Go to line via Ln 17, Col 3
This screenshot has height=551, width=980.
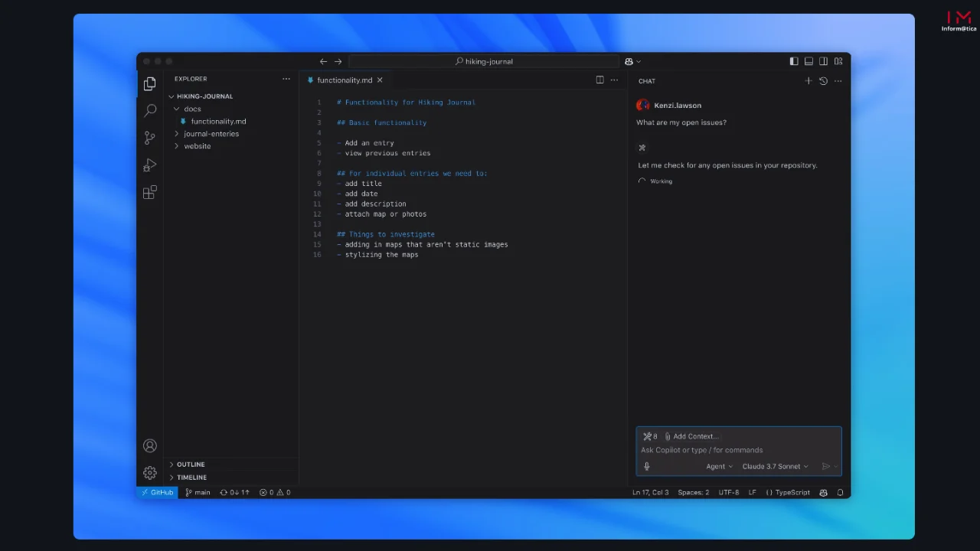650,492
